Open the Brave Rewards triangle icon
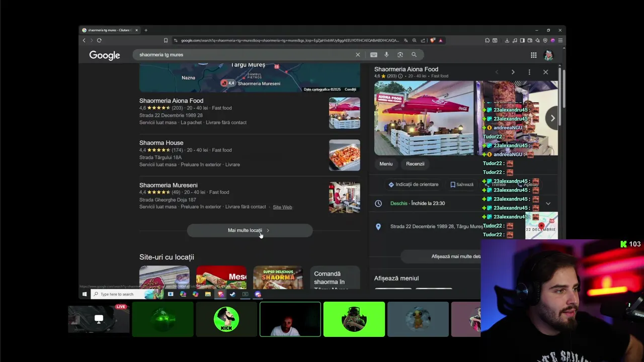The image size is (644, 362). pyautogui.click(x=441, y=40)
